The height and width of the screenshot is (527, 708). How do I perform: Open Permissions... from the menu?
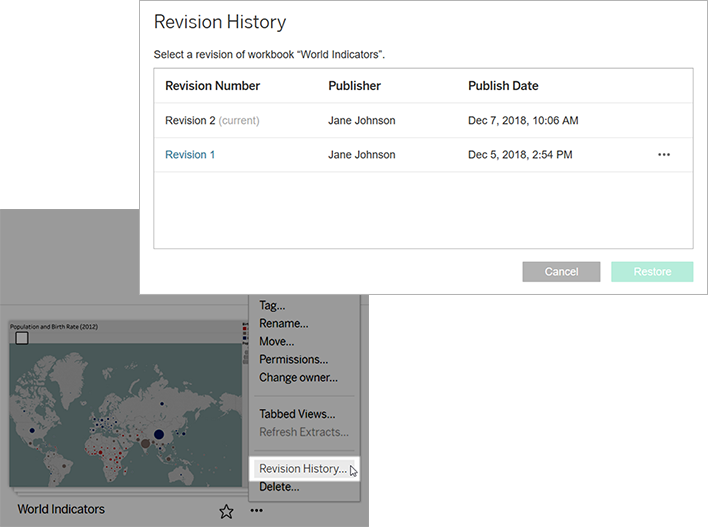coord(293,359)
